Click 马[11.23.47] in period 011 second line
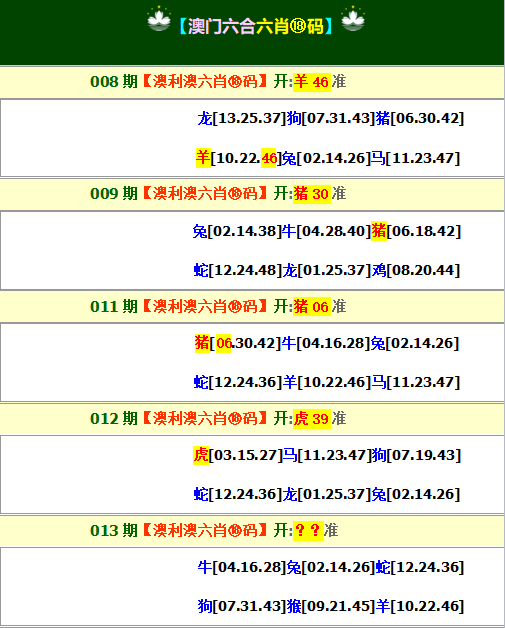Screen dimensions: 505x628 point(416,382)
